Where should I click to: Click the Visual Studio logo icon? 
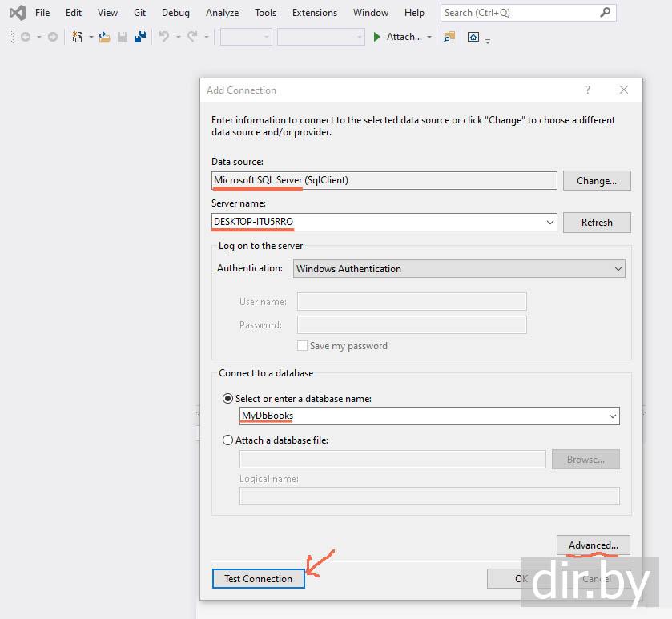point(17,13)
